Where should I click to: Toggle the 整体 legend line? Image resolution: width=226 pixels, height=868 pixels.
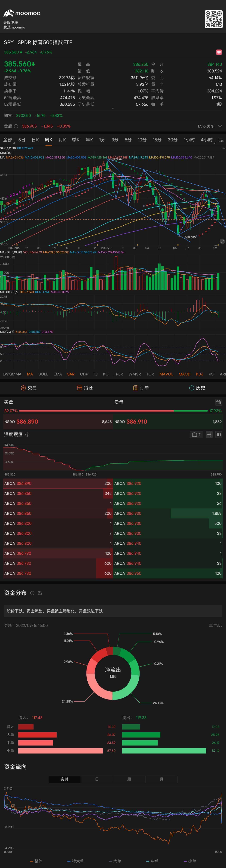click(x=36, y=861)
